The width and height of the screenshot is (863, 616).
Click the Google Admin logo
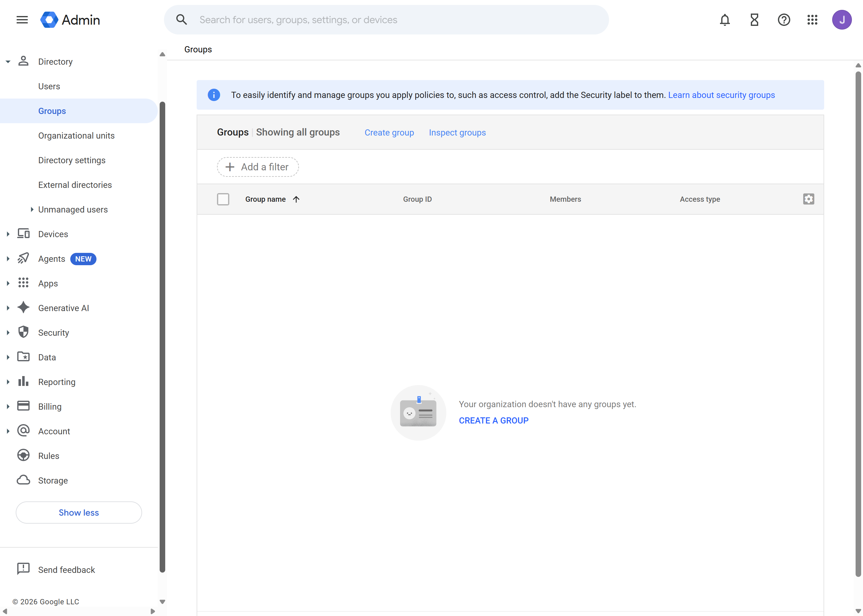coord(70,20)
